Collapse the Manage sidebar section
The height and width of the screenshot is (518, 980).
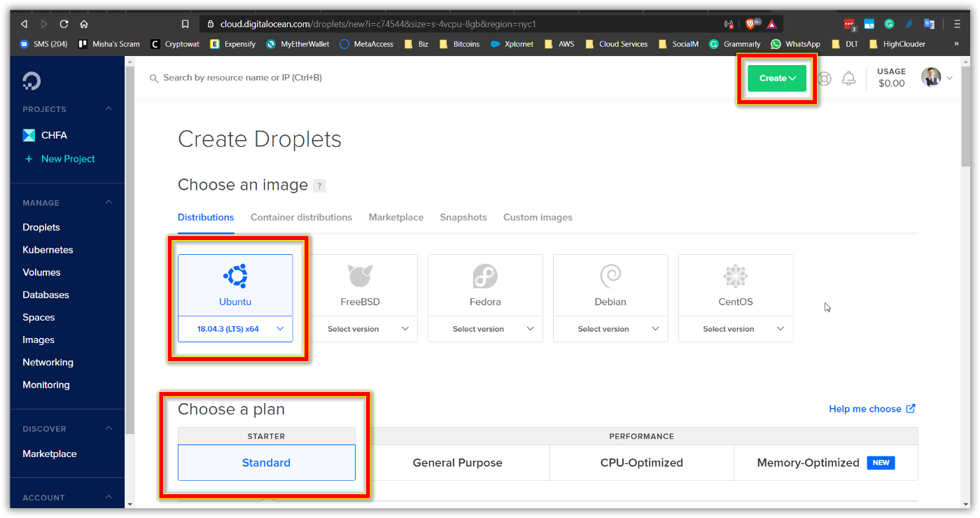[x=108, y=202]
